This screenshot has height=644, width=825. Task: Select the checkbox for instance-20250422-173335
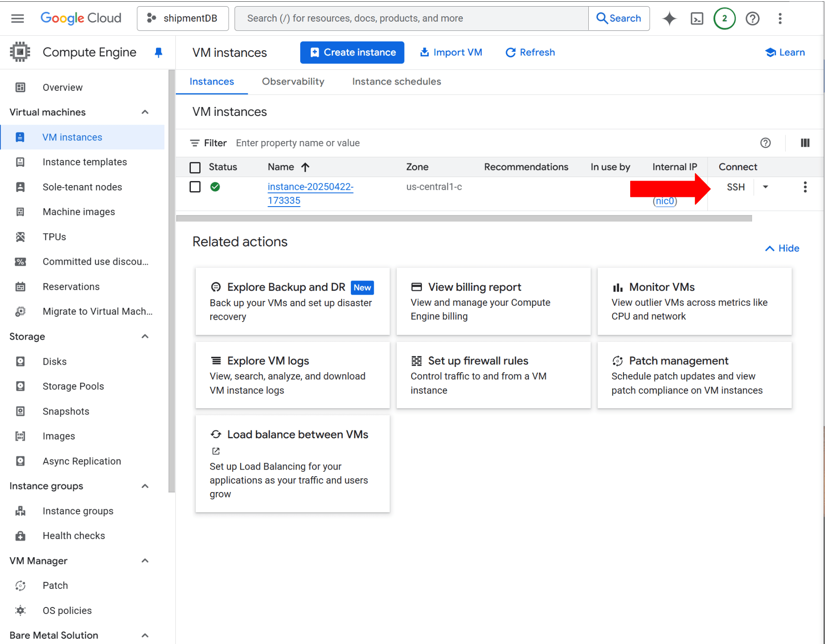pos(195,187)
